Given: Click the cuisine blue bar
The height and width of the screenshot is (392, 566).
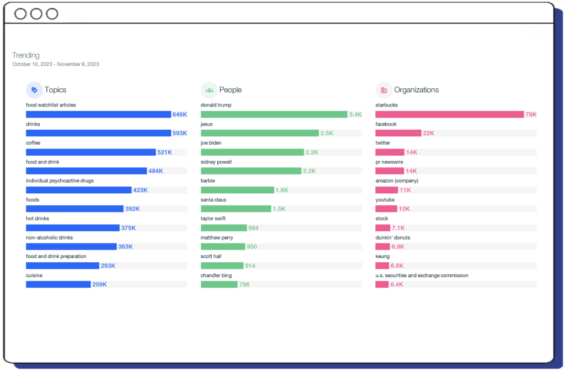Looking at the screenshot, I should tap(58, 284).
